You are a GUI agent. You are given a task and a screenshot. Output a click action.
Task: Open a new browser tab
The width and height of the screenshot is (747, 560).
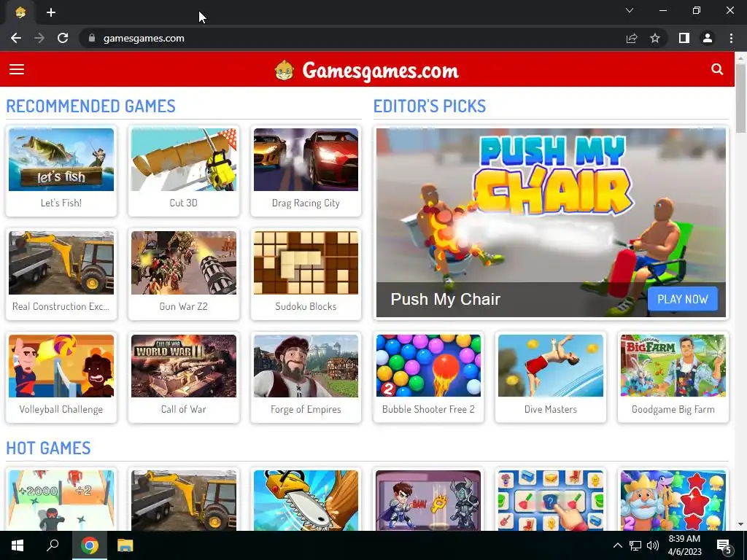[51, 12]
